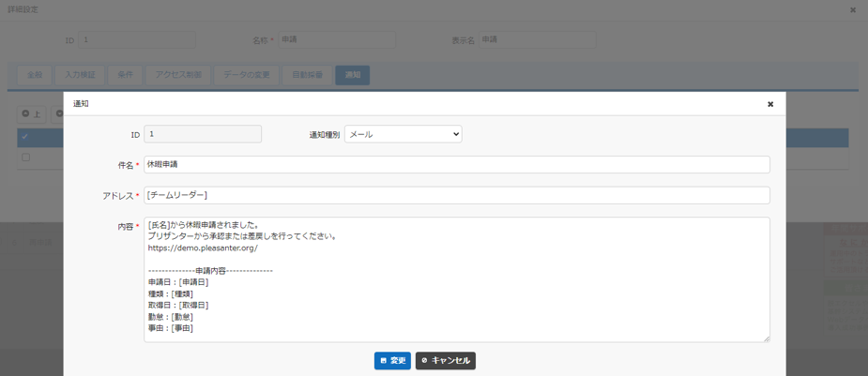Click the 名称 field containing 申請
Image resolution: width=868 pixels, height=376 pixels.
point(336,40)
